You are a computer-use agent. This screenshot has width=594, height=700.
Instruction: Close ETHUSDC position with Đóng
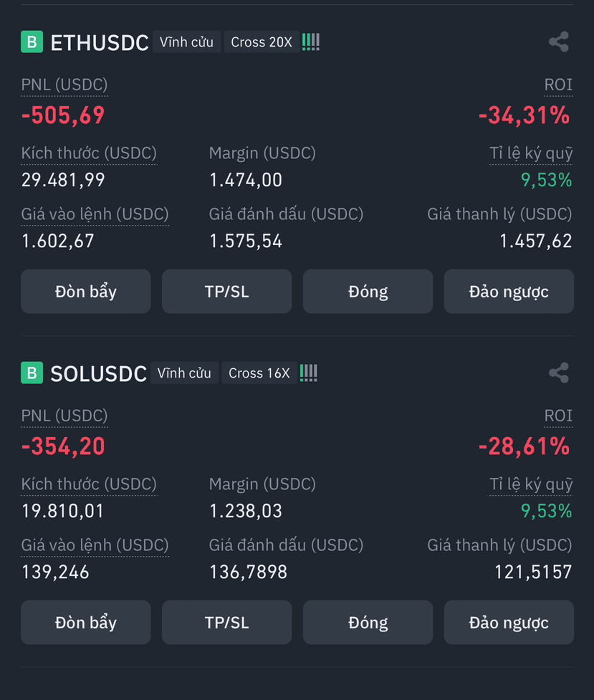368,292
